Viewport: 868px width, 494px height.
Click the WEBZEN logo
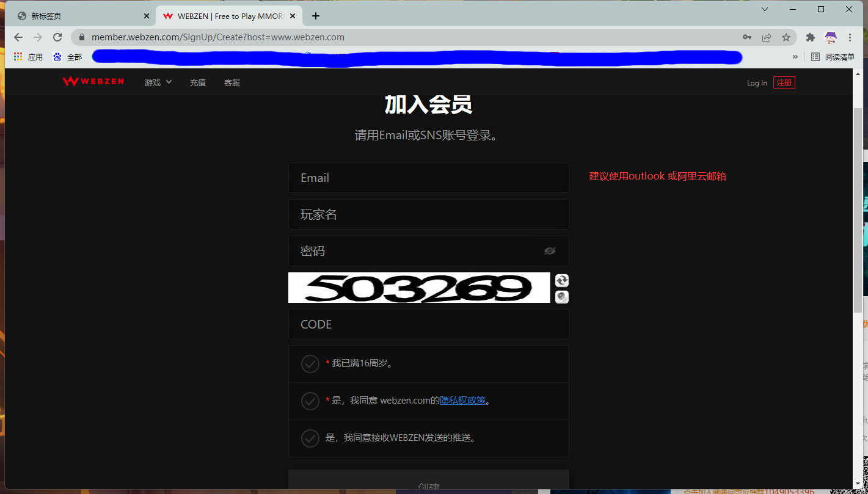click(93, 82)
